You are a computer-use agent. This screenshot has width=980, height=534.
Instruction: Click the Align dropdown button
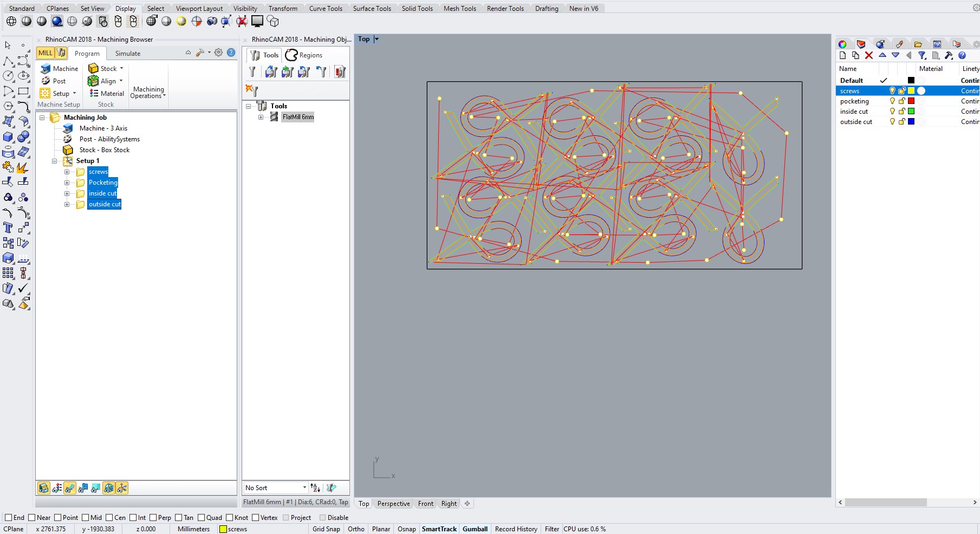pos(106,81)
